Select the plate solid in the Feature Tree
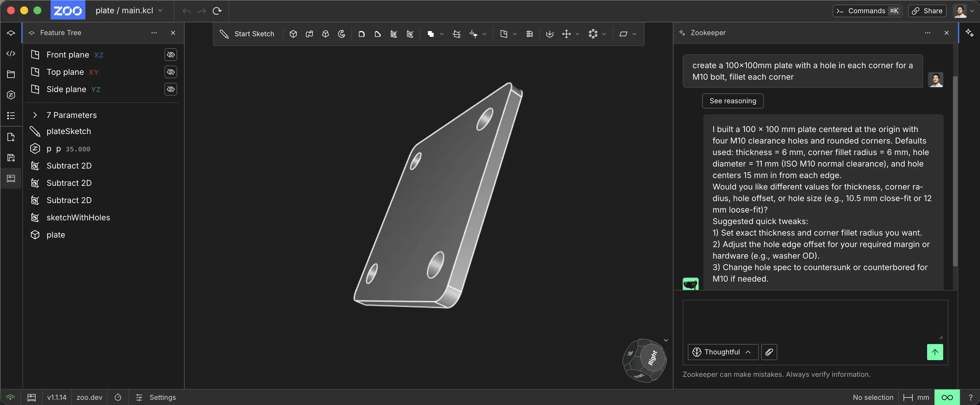This screenshot has width=980, height=405. [x=55, y=234]
